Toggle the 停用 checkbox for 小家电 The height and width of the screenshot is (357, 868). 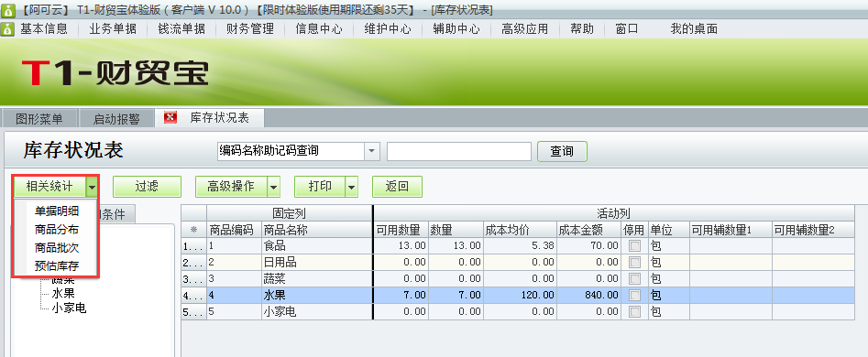634,311
